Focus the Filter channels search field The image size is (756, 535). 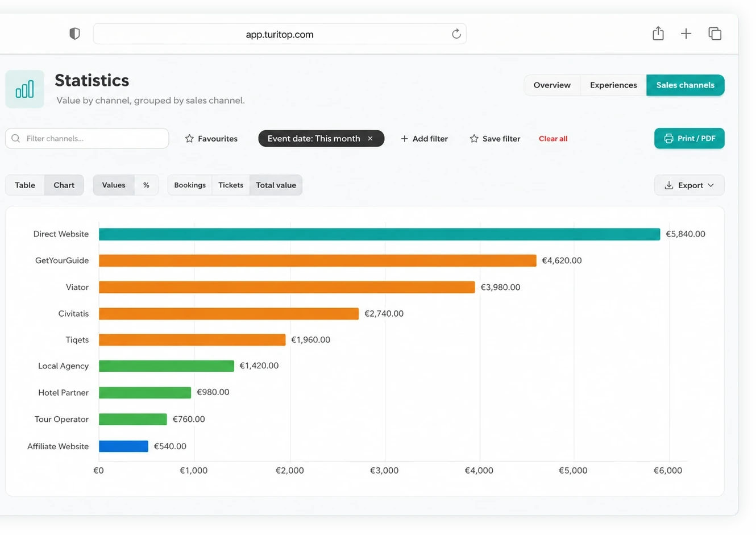[x=87, y=139]
